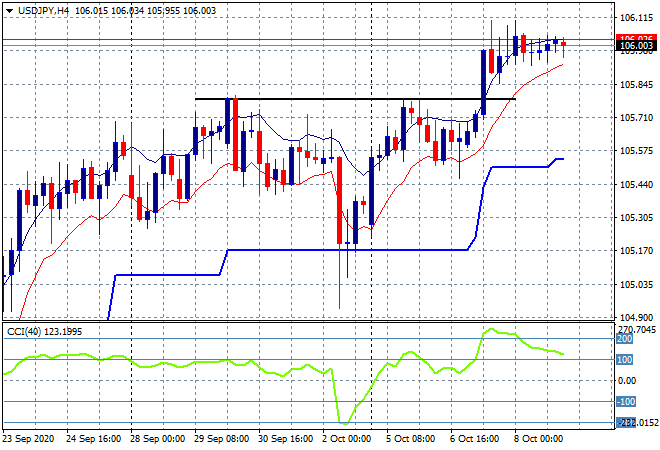Image resolution: width=660 pixels, height=450 pixels.
Task: Click the 28 Sep 00:00 time label
Action: click(157, 439)
